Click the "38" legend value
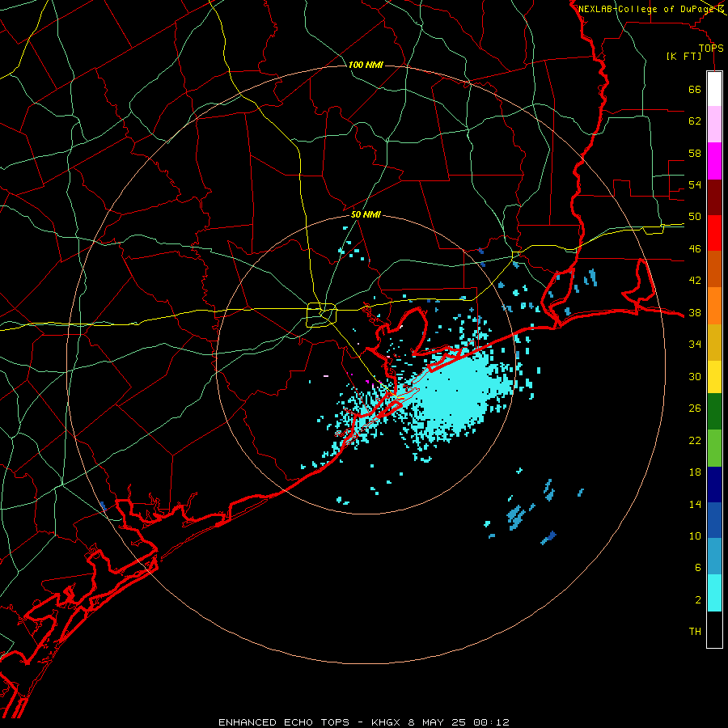 point(695,313)
